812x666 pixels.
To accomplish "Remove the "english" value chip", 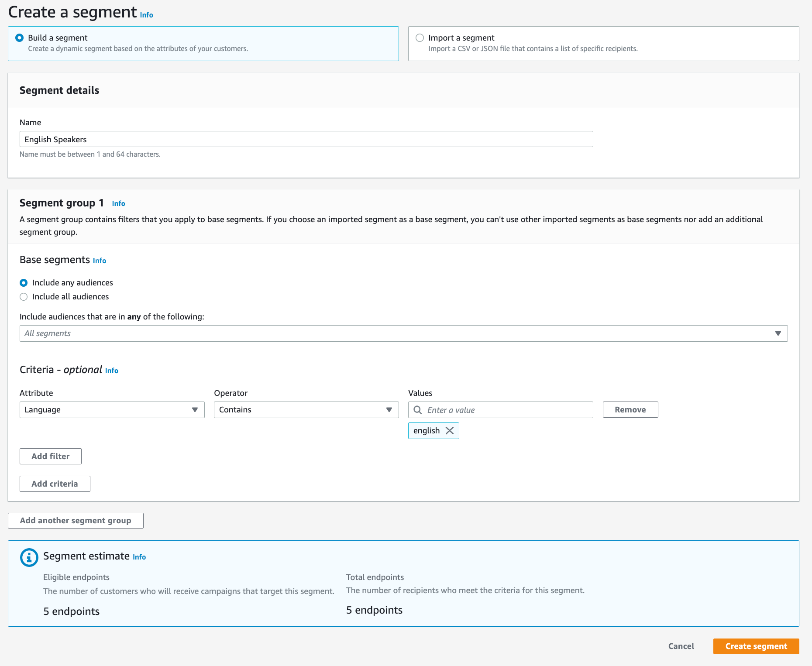I will point(449,431).
